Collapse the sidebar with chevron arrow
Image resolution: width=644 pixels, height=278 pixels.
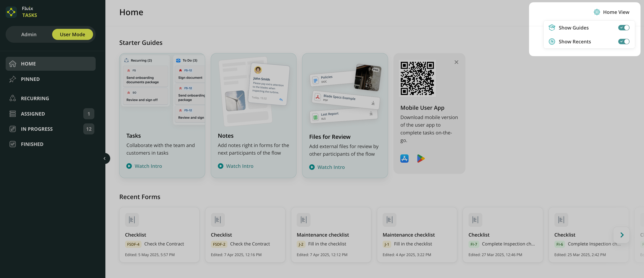pos(105,158)
